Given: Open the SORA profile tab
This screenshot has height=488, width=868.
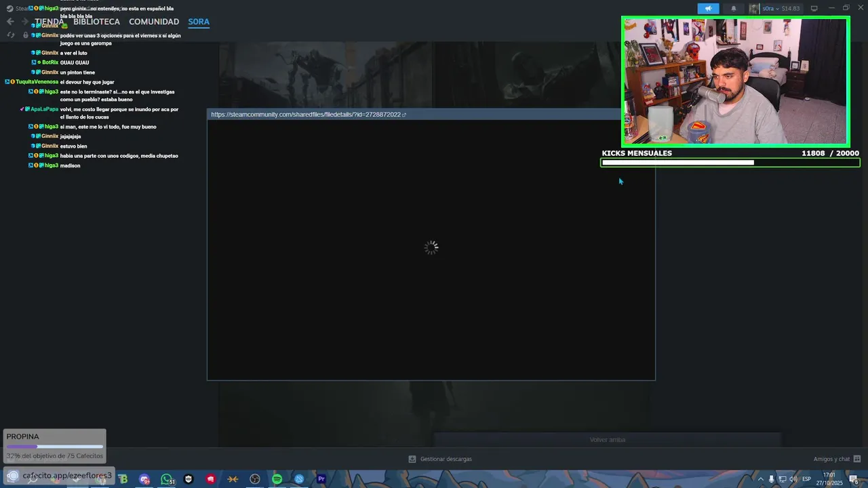Looking at the screenshot, I should point(199,22).
